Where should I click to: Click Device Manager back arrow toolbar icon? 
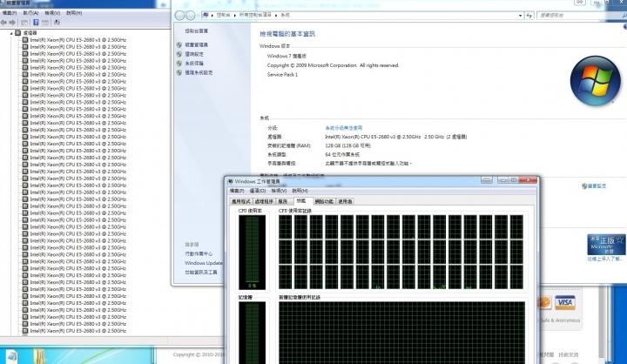click(4, 23)
